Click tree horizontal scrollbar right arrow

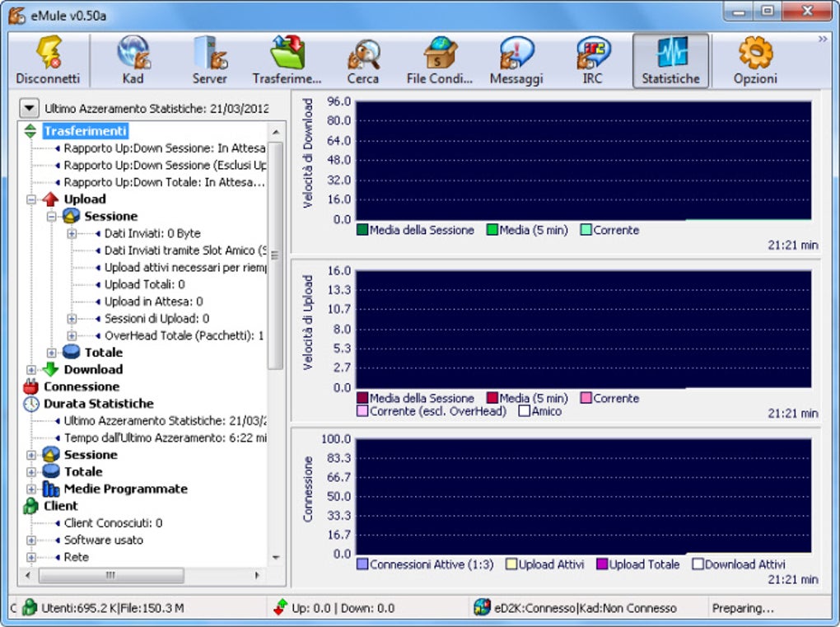[258, 576]
